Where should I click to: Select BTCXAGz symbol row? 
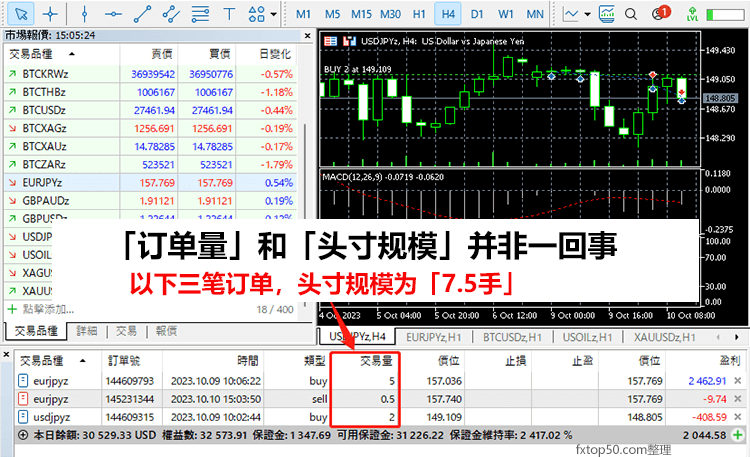(x=150, y=128)
